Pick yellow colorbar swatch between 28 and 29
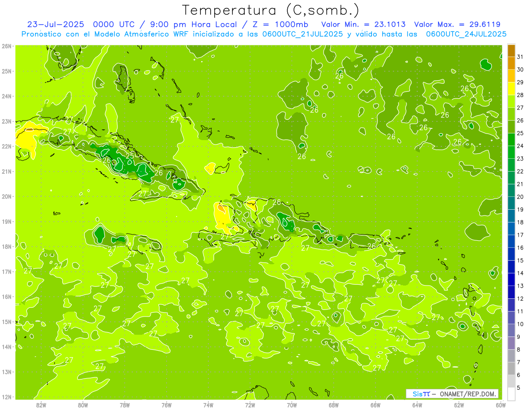Viewport: 532px width, 411px height. pos(511,89)
